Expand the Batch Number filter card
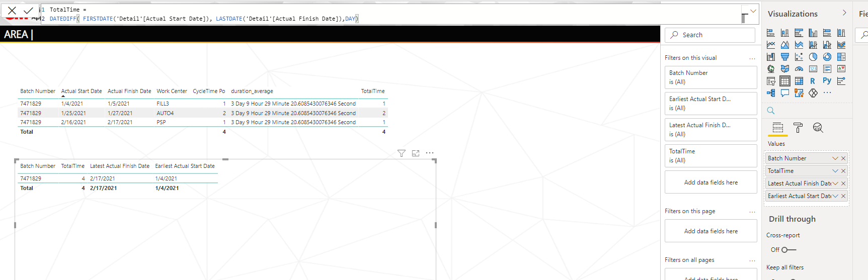868x280 pixels. click(x=711, y=77)
